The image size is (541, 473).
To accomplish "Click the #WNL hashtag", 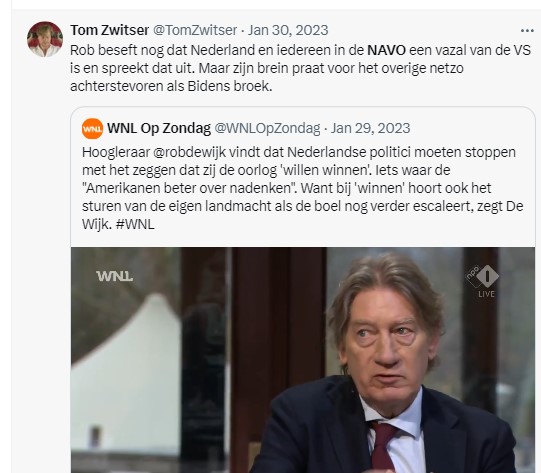I will tap(135, 225).
